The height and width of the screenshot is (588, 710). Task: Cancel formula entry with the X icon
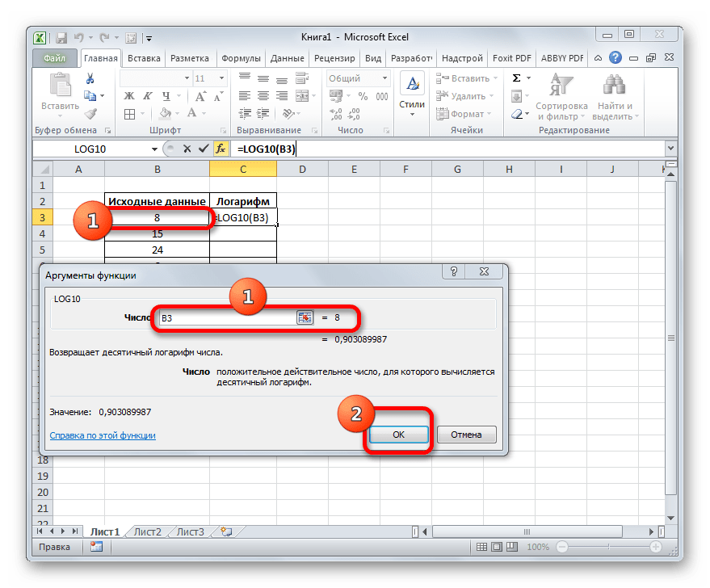pyautogui.click(x=187, y=149)
